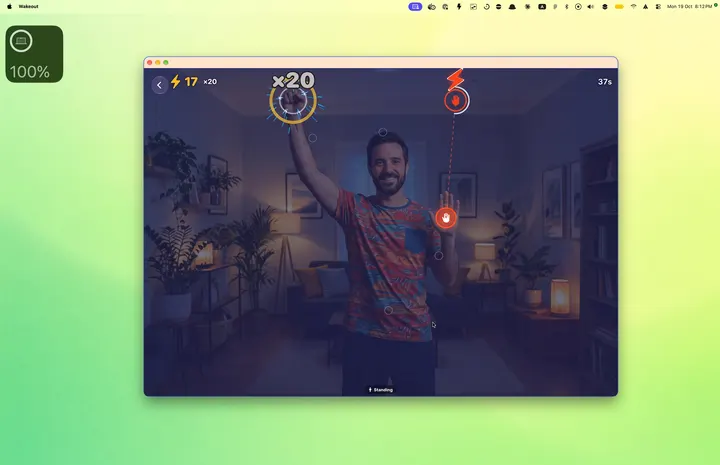The height and width of the screenshot is (465, 720).
Task: Click the Bluetooth menu bar icon
Action: click(566, 6)
